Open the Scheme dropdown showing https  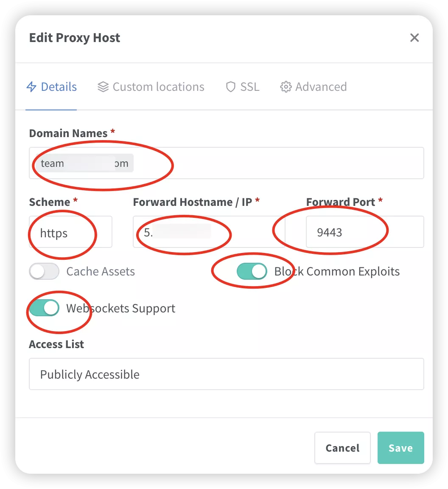(70, 232)
